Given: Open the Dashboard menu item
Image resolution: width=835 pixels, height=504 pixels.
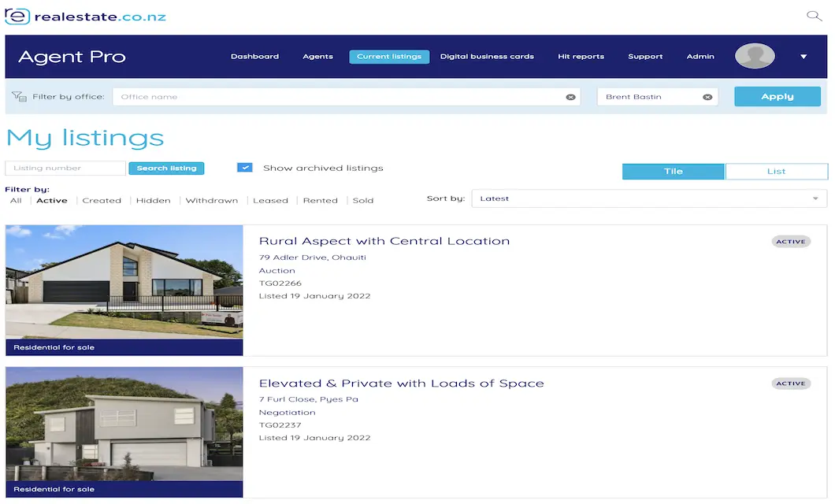Looking at the screenshot, I should [x=254, y=57].
